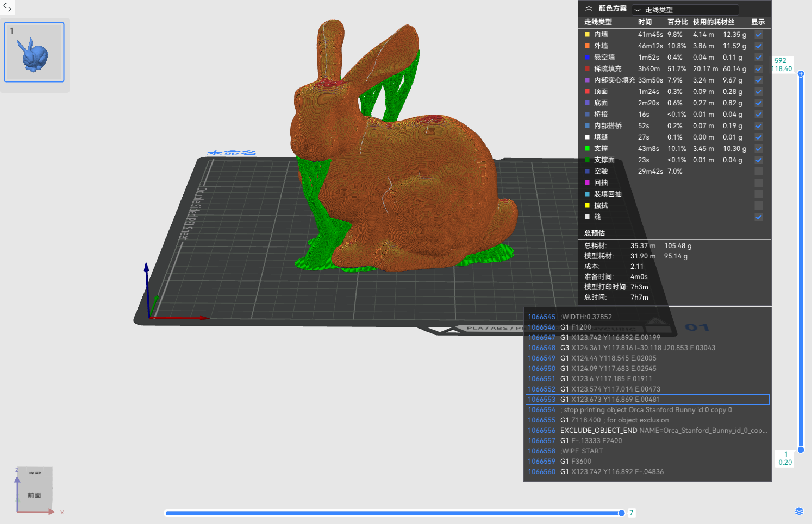This screenshot has height=524, width=812.
Task: Toggle visibility checkbox for 内墙
Action: click(759, 34)
